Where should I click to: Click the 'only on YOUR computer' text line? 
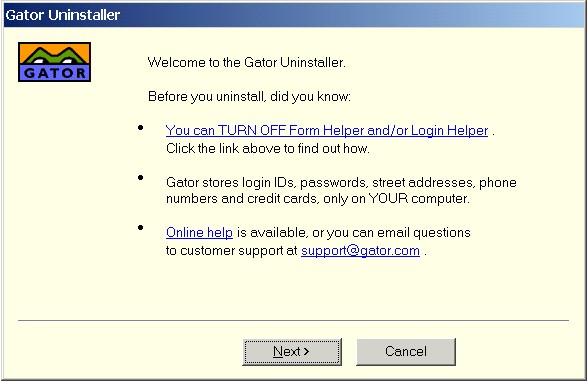tap(318, 199)
